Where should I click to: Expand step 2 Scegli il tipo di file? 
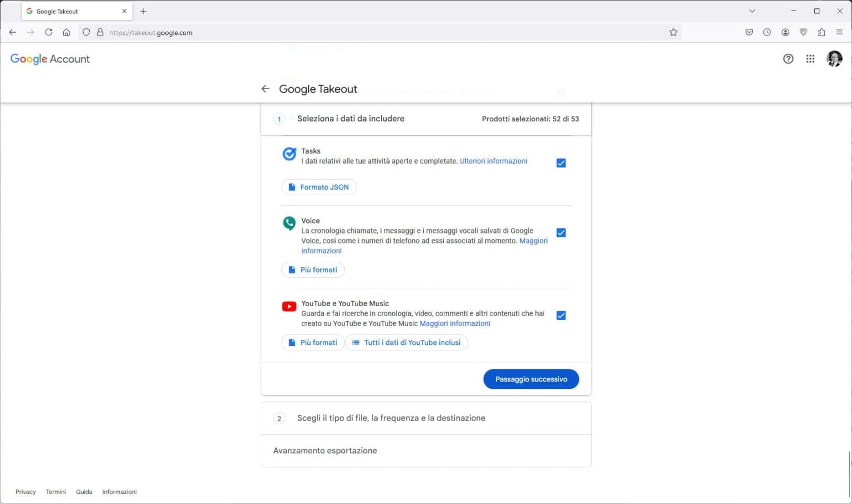pos(426,418)
